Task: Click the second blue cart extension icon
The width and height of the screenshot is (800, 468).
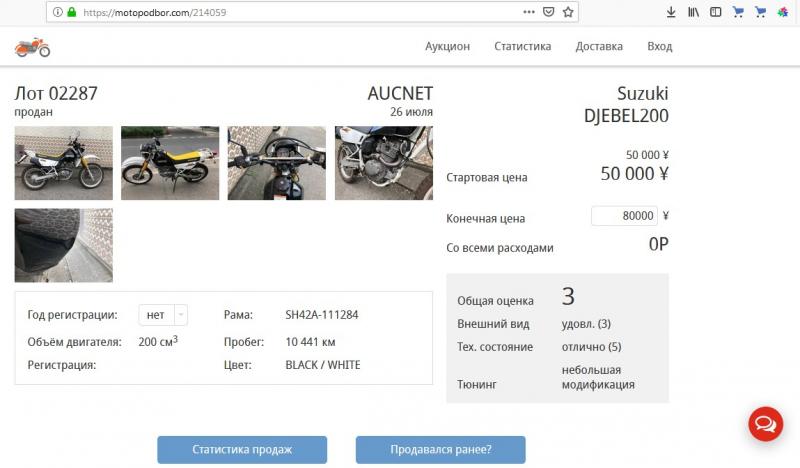Action: [x=760, y=12]
